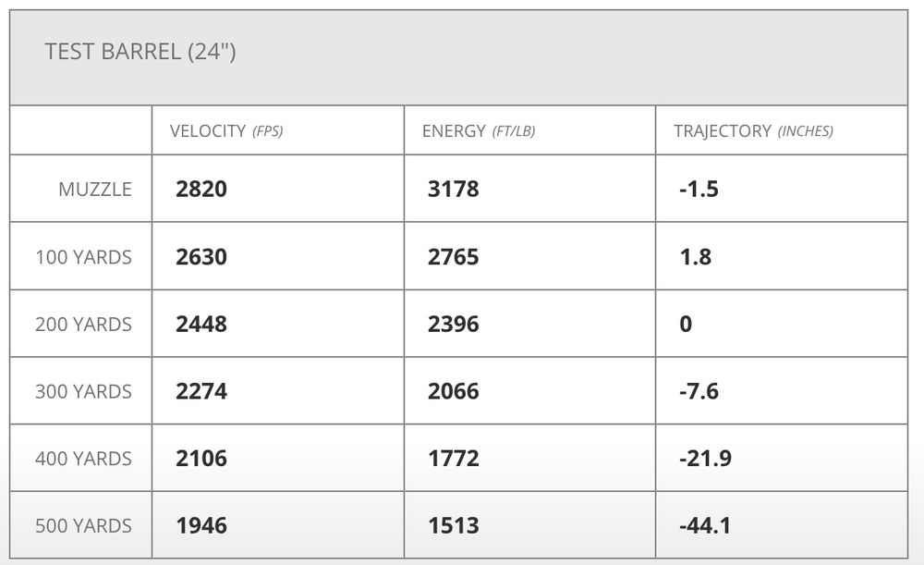Click the 200 YARDS row label
This screenshot has height=565, width=924.
[x=84, y=325]
